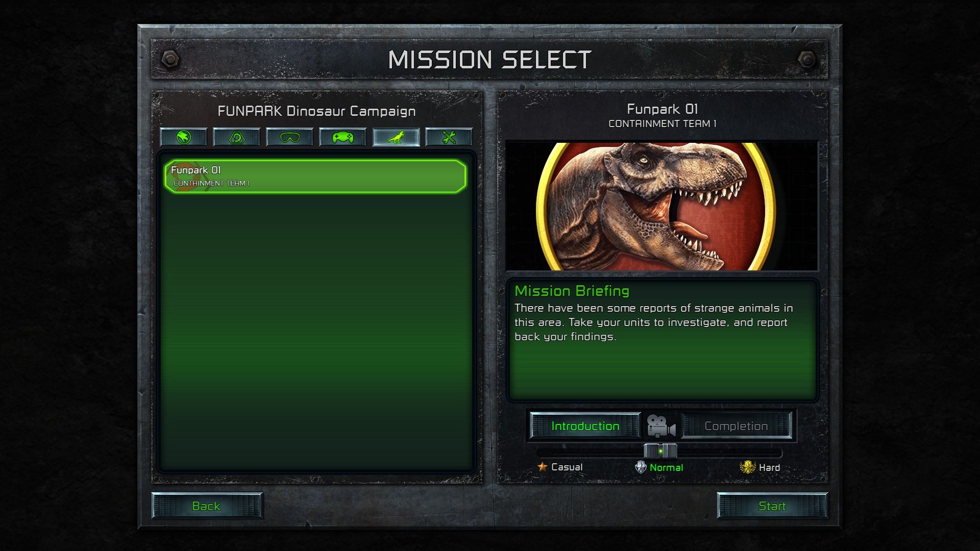
Task: Click the Hard difficulty gold medal icon
Action: pyautogui.click(x=747, y=467)
